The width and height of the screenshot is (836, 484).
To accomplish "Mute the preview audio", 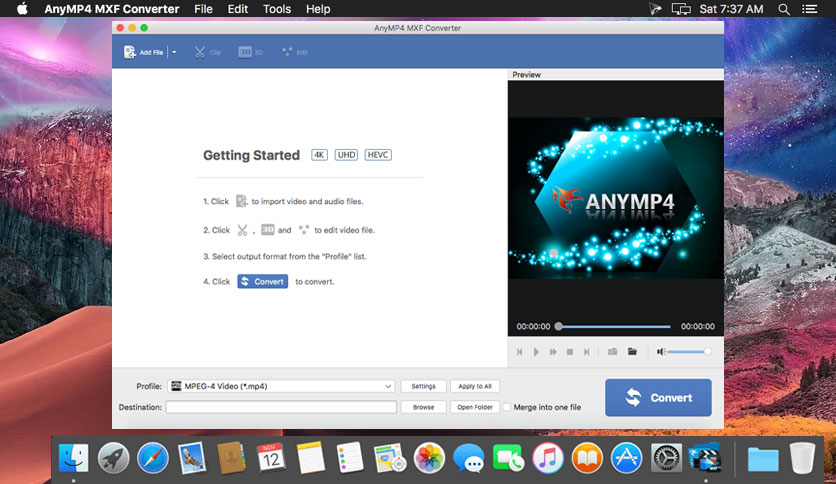I will [661, 352].
